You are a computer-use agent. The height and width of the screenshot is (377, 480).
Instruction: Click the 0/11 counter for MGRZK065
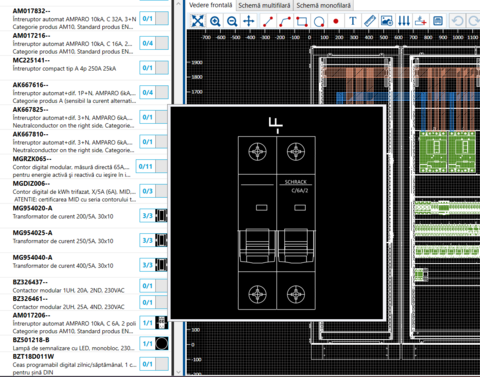point(145,166)
